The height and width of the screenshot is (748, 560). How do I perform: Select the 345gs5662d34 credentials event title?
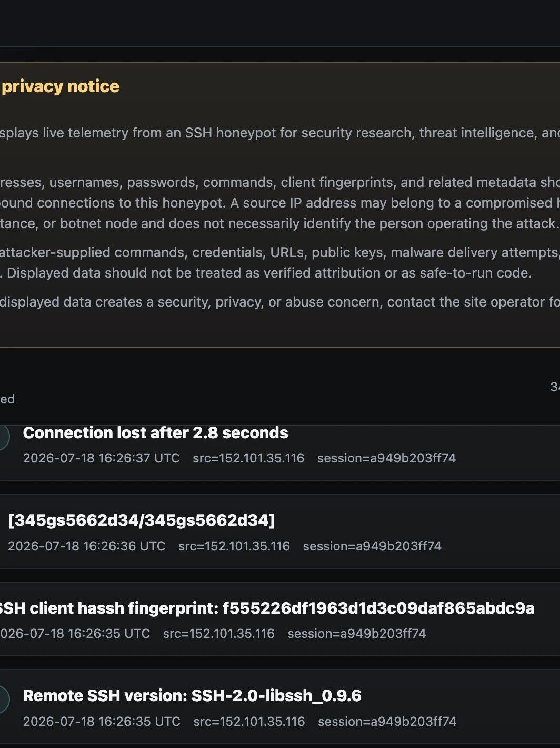click(x=142, y=520)
